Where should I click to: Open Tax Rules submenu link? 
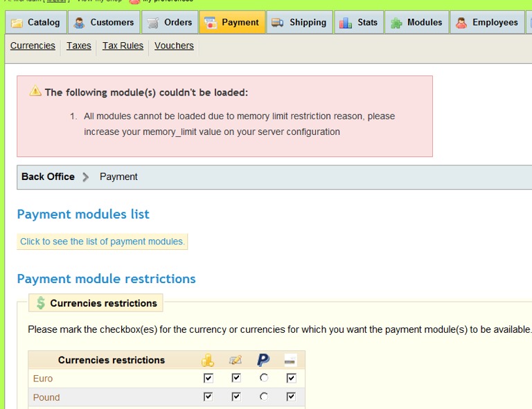[123, 46]
